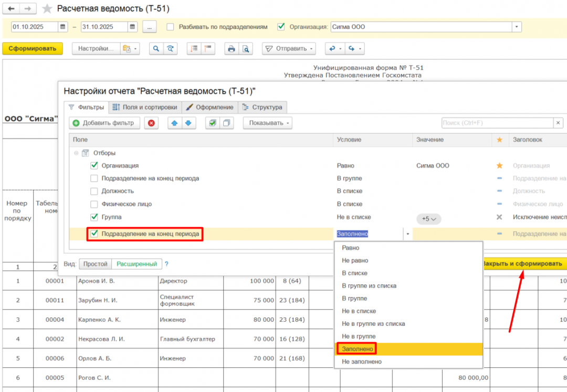Open the Показывать dropdown
The width and height of the screenshot is (567, 392).
tap(268, 123)
